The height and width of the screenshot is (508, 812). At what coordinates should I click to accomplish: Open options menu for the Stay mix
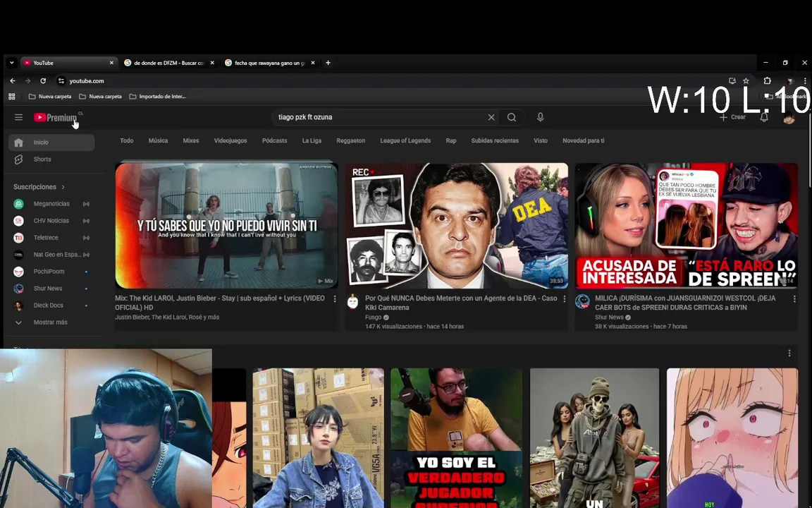(x=335, y=299)
